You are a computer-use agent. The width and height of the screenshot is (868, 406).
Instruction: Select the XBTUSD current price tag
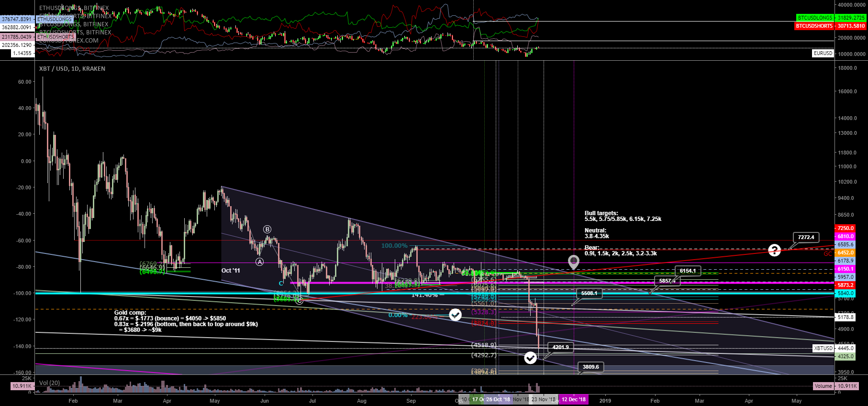(x=823, y=348)
